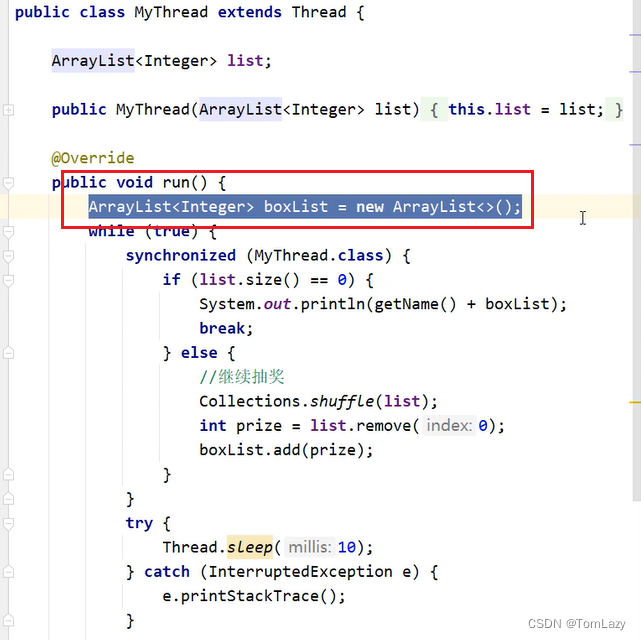641x640 pixels.
Task: Click the 'if' keyword
Action: pyautogui.click(x=171, y=280)
